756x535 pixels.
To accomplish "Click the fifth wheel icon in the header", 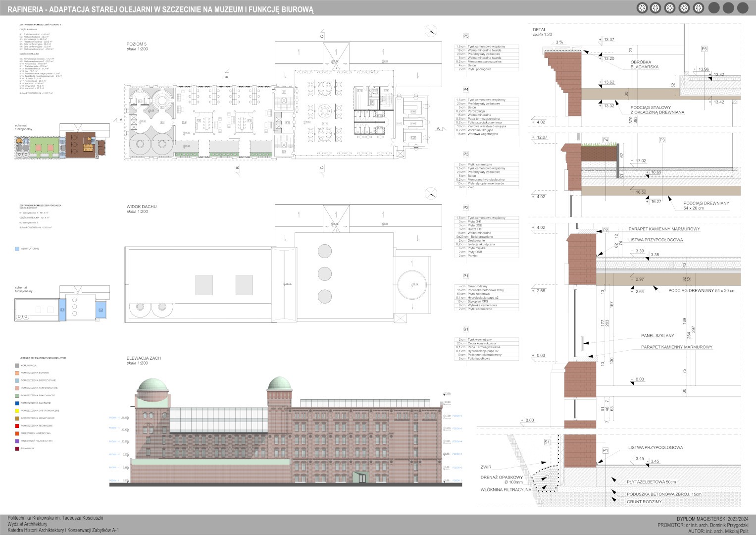I will [x=699, y=8].
